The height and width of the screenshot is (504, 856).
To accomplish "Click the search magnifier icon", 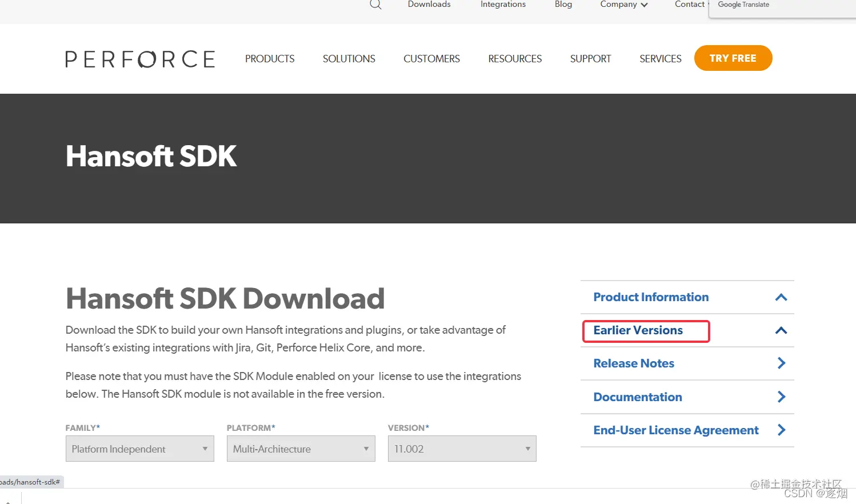I will click(375, 5).
